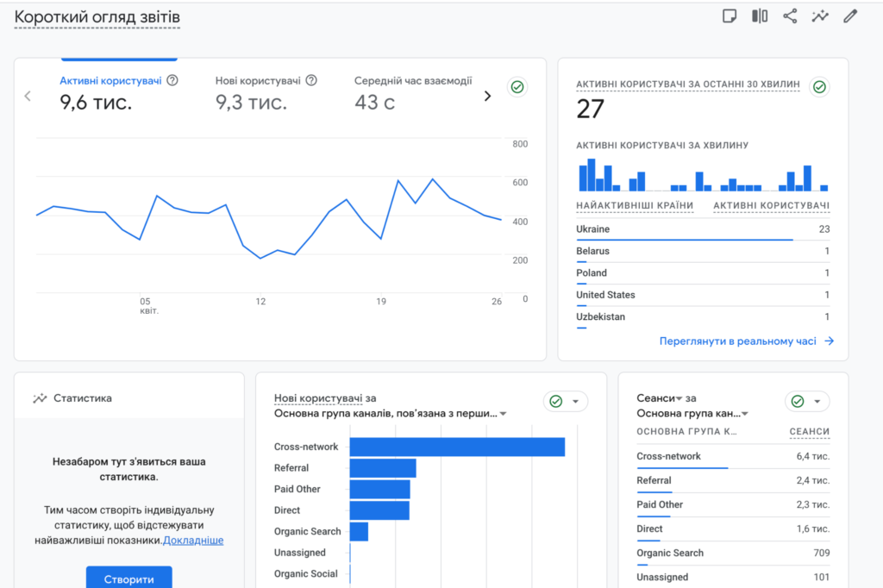Click the Переглянути в реальному часі link
The width and height of the screenshot is (883, 588).
tap(737, 341)
